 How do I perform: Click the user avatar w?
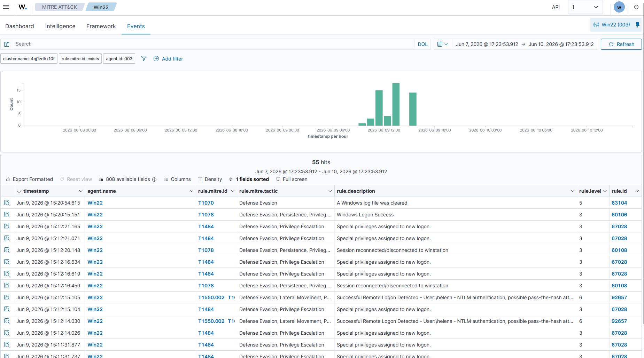619,7
